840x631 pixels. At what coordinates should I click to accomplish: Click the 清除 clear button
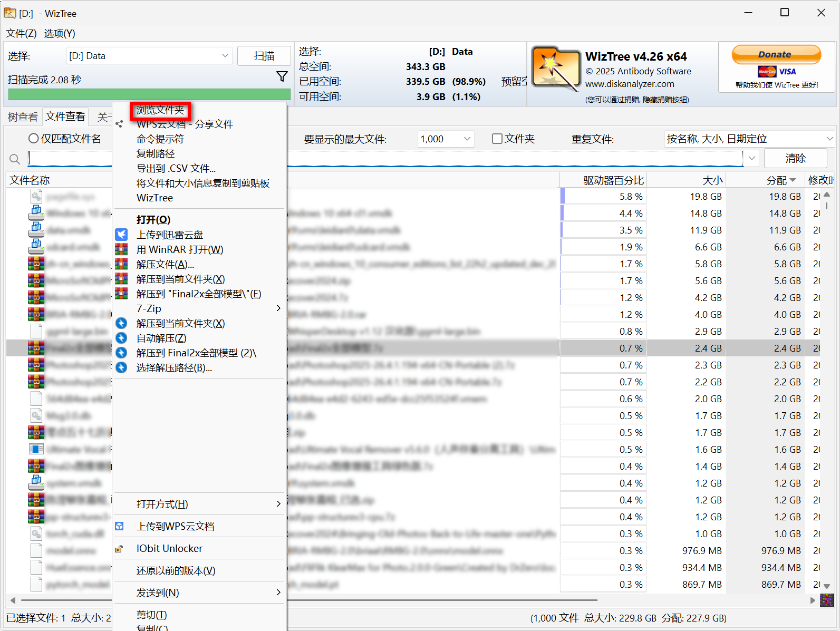[796, 158]
